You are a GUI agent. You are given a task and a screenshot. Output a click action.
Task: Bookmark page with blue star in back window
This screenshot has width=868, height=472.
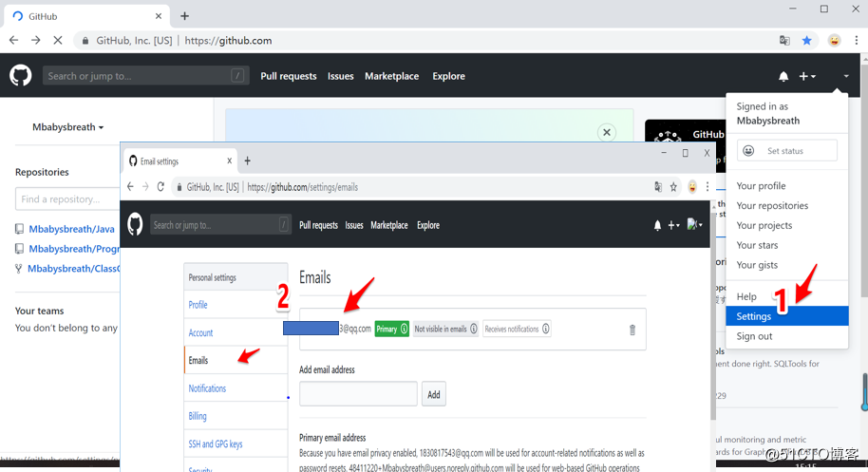pyautogui.click(x=806, y=41)
